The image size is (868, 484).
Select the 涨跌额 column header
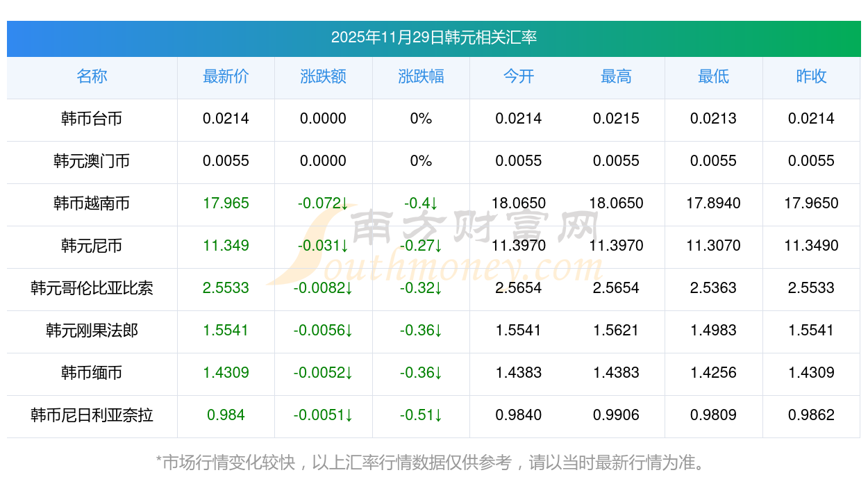(x=323, y=76)
